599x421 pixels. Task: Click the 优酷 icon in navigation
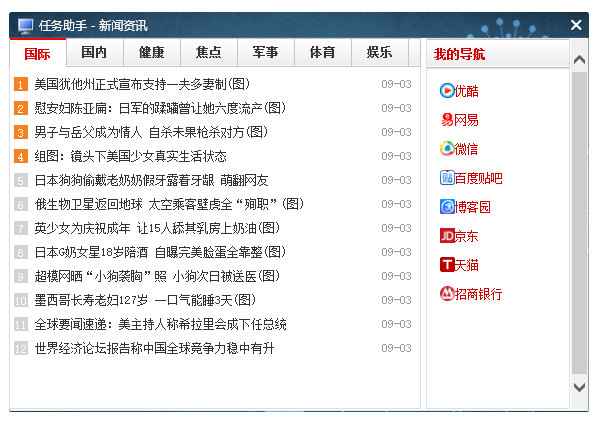447,91
